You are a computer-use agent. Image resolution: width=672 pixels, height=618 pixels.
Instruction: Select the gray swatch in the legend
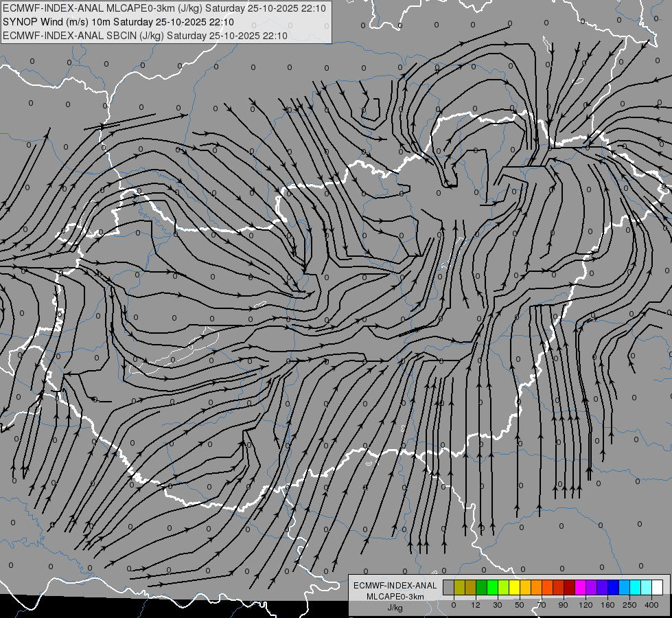point(449,587)
